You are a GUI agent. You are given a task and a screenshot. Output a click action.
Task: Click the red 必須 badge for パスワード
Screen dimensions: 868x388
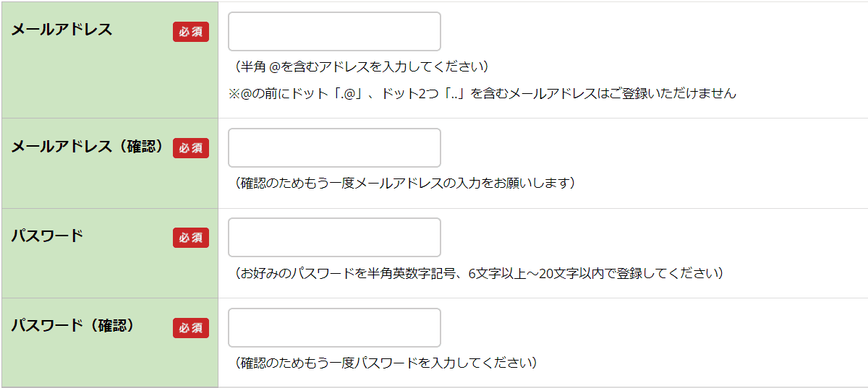[x=191, y=238]
